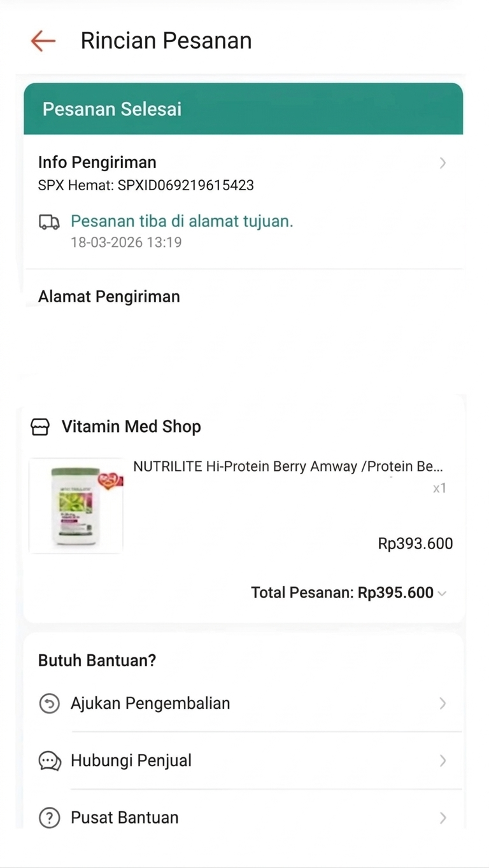Image resolution: width=489 pixels, height=868 pixels.
Task: Tap the heart badge on the product image
Action: pos(110,480)
